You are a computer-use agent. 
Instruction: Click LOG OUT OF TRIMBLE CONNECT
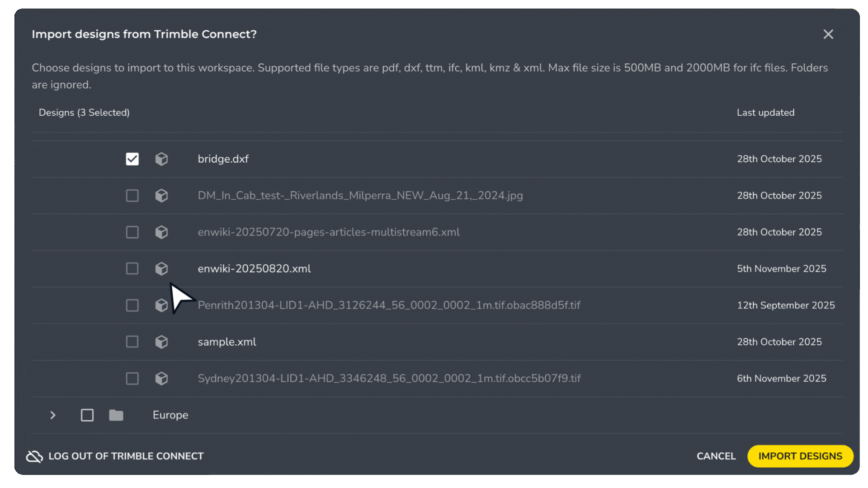click(x=126, y=456)
